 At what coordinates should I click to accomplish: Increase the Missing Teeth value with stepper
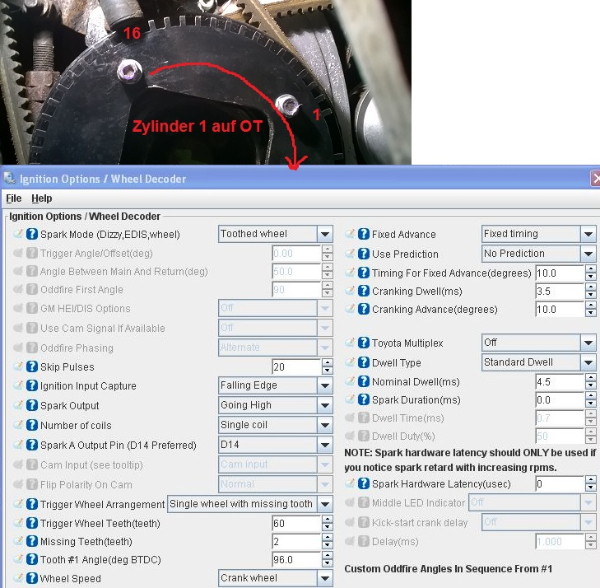327,537
